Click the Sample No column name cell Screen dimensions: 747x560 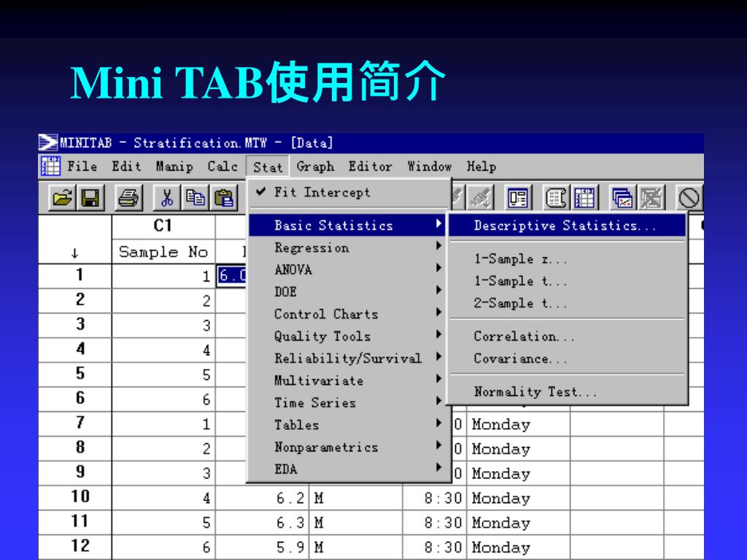pyautogui.click(x=163, y=252)
